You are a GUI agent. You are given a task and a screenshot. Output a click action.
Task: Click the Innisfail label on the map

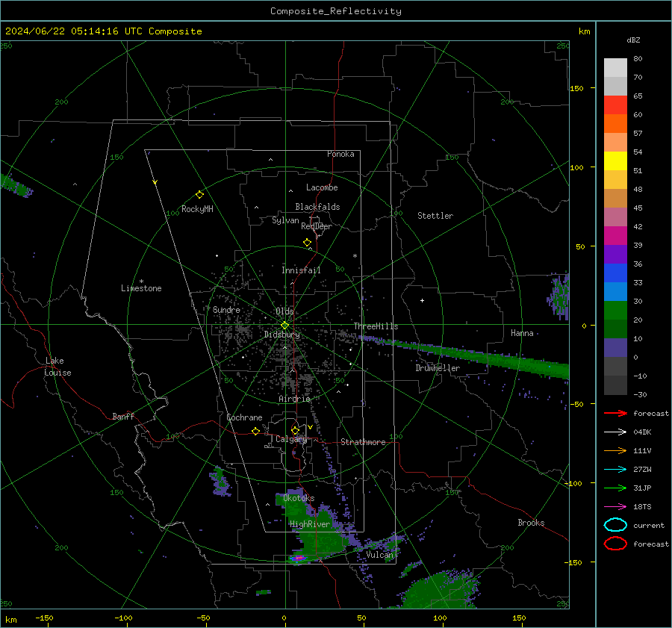[301, 270]
